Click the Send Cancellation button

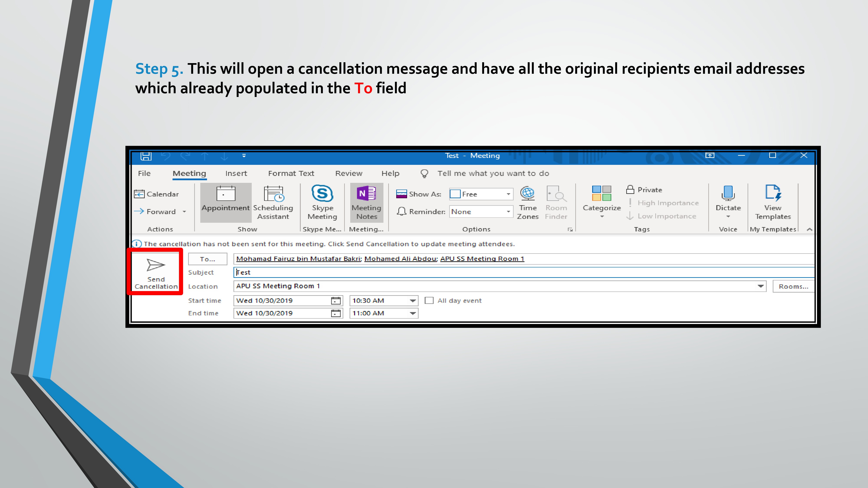pos(156,272)
